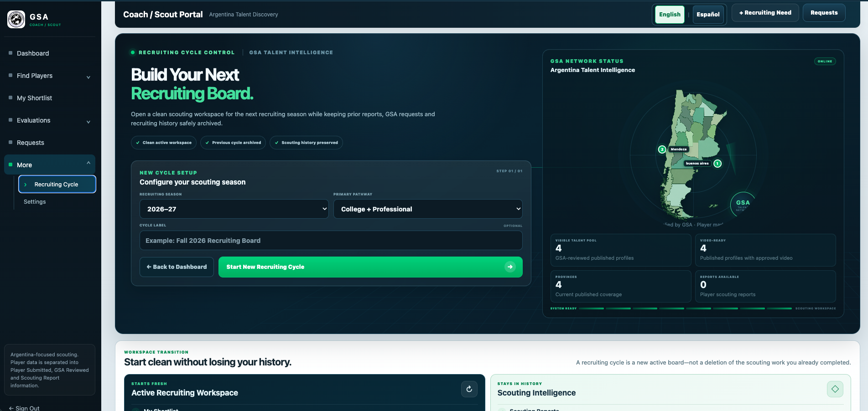
Task: Click Back to Dashboard button
Action: coord(177,267)
